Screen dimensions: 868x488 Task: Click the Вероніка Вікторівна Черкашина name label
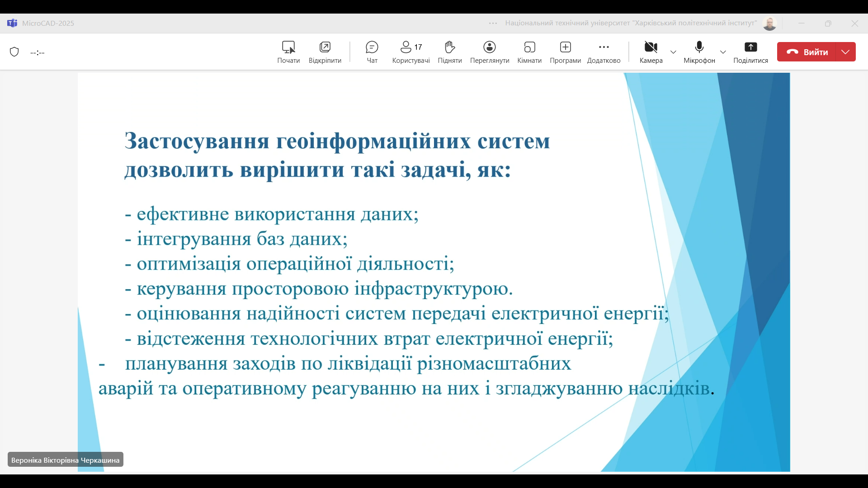coord(66,460)
